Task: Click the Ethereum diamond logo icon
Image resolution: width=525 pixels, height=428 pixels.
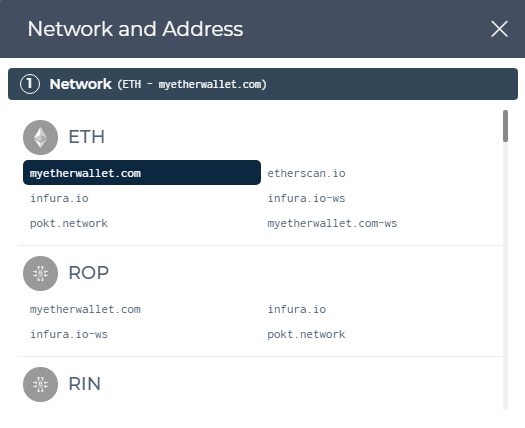Action: click(x=41, y=137)
